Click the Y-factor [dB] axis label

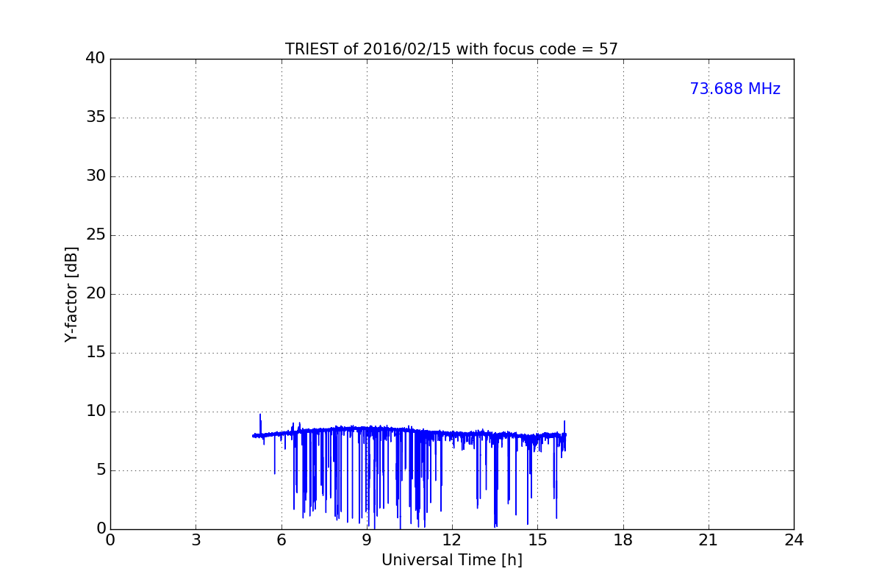(71, 294)
